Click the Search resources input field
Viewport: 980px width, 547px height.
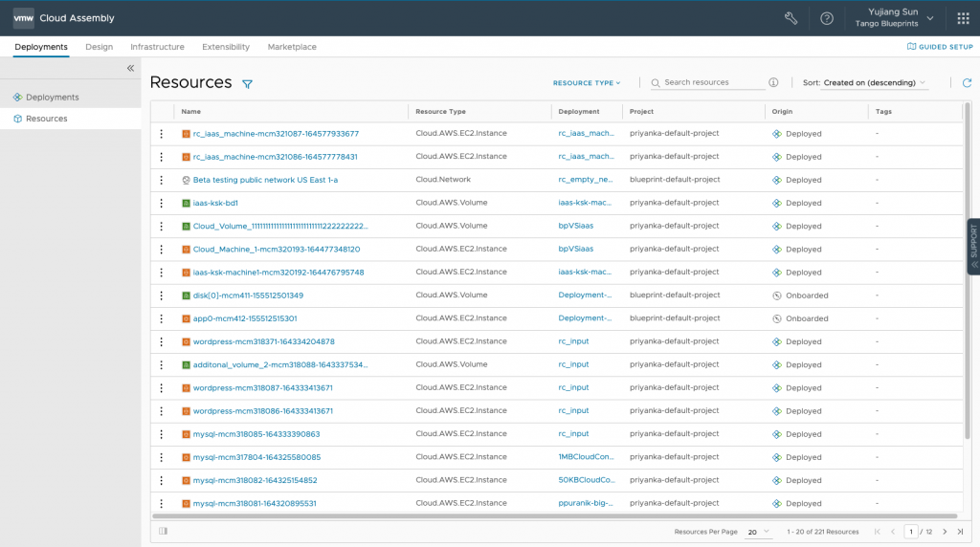(x=713, y=83)
